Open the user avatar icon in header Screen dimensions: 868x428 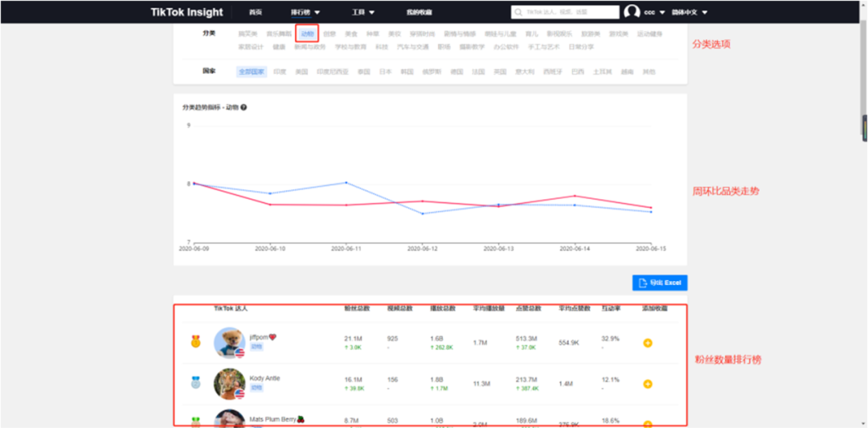[632, 12]
